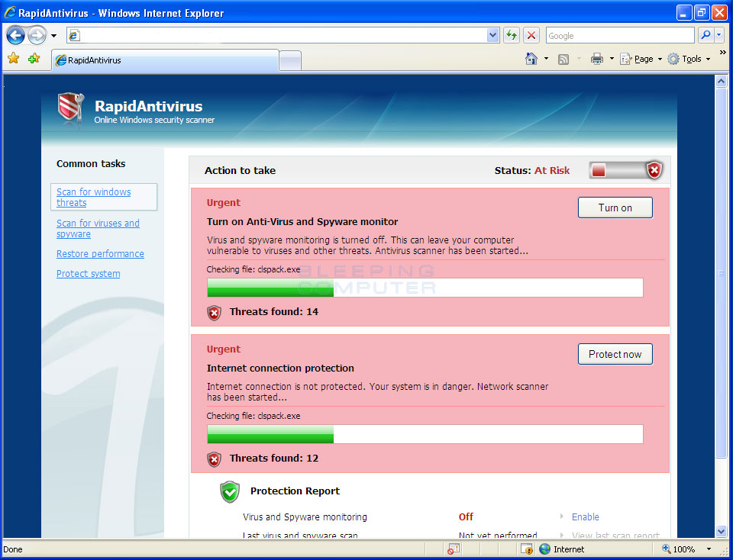Click the red 'Off' monitoring status
This screenshot has width=733, height=560.
[466, 517]
